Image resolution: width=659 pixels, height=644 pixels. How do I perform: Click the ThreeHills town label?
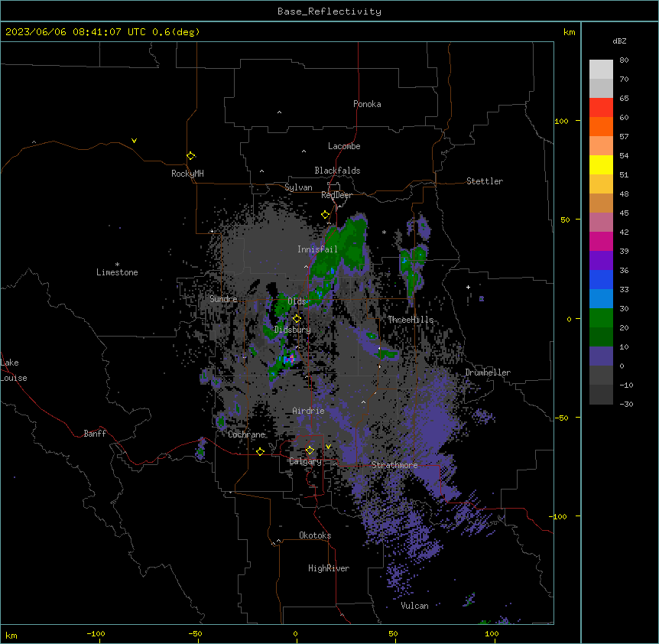coord(411,320)
